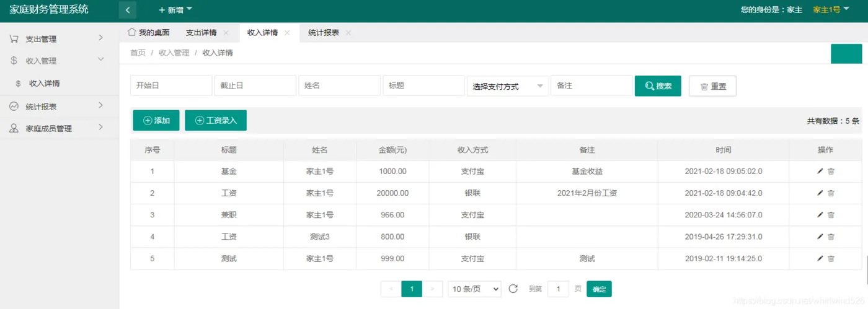Delete the 基金 row with trash icon
The height and width of the screenshot is (309, 868).
point(831,172)
